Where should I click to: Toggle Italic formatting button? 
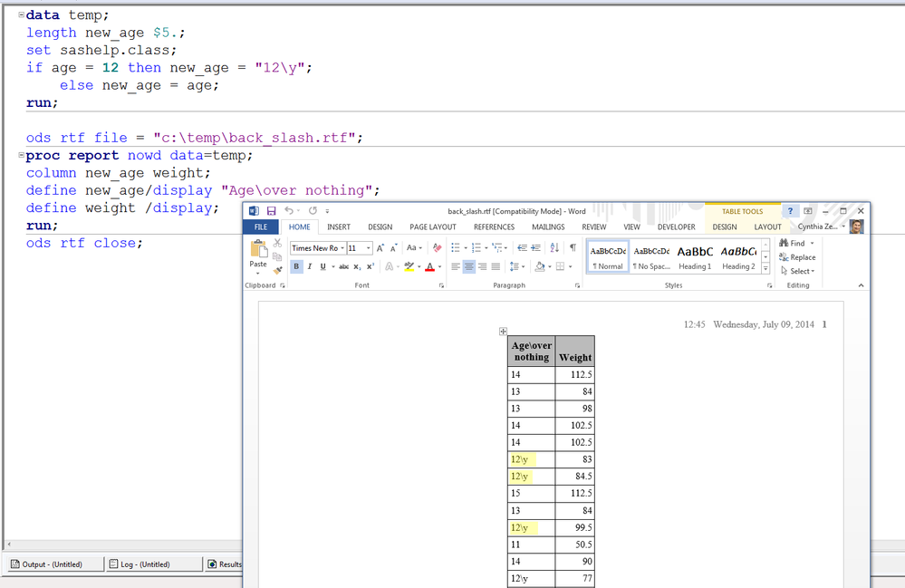point(309,266)
